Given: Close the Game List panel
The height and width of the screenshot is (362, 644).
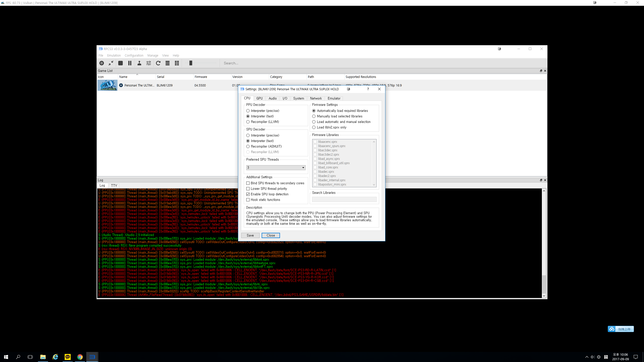Looking at the screenshot, I should (545, 71).
